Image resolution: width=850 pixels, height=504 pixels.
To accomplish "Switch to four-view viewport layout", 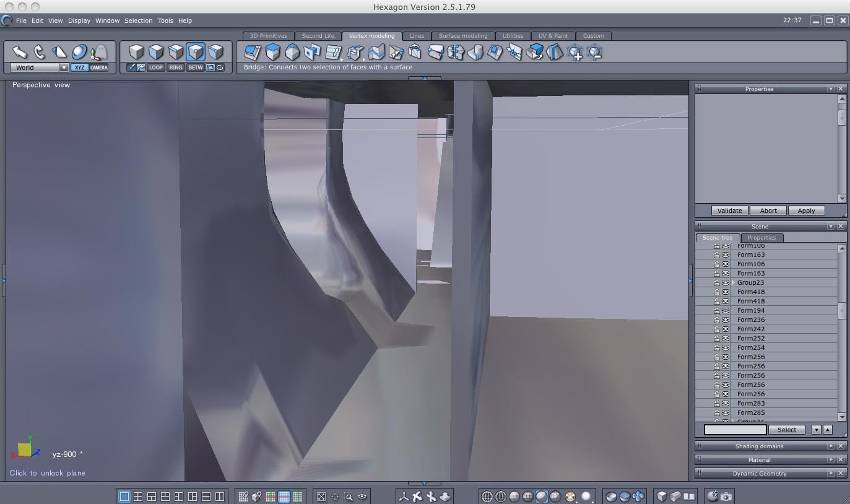I will tap(137, 496).
